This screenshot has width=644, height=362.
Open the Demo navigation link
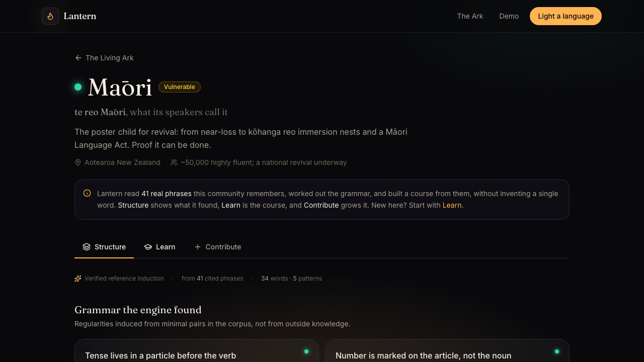pyautogui.click(x=509, y=16)
